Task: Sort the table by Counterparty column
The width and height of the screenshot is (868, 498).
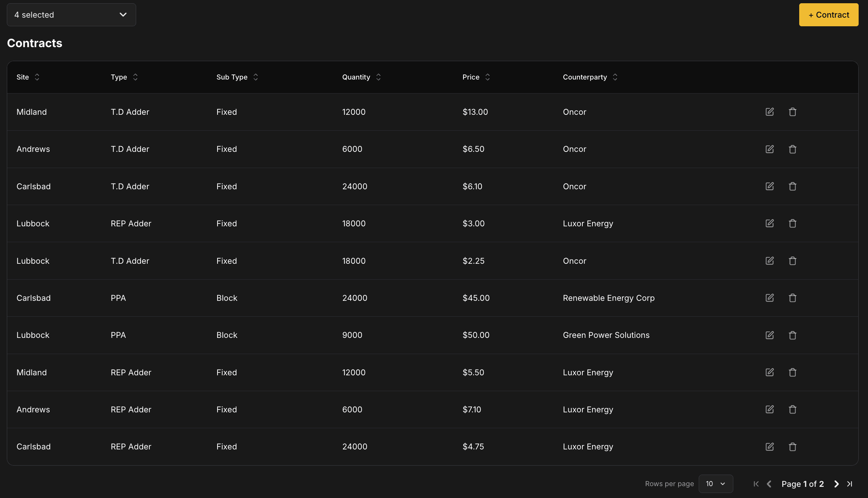Action: (615, 77)
